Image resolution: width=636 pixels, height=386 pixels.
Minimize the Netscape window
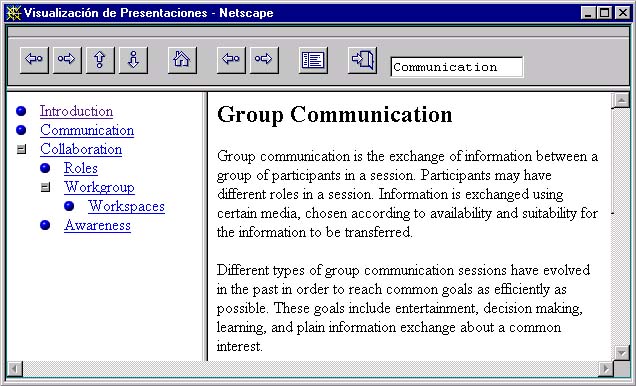point(588,13)
